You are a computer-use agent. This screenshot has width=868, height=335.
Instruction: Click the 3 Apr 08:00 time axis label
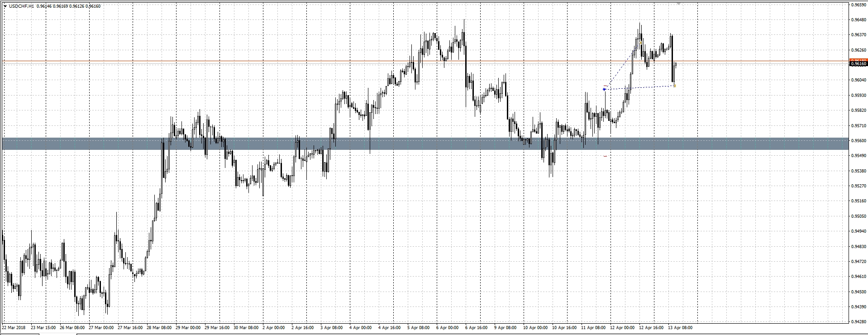332,327
